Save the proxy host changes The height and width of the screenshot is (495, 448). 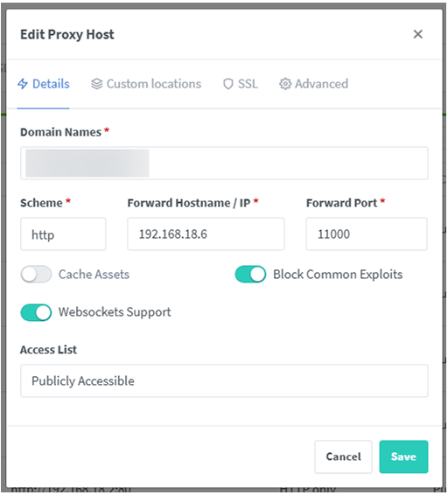403,457
